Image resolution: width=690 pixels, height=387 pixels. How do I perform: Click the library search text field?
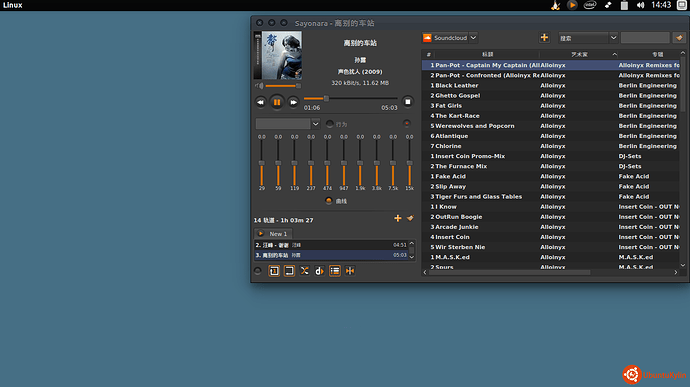click(645, 38)
